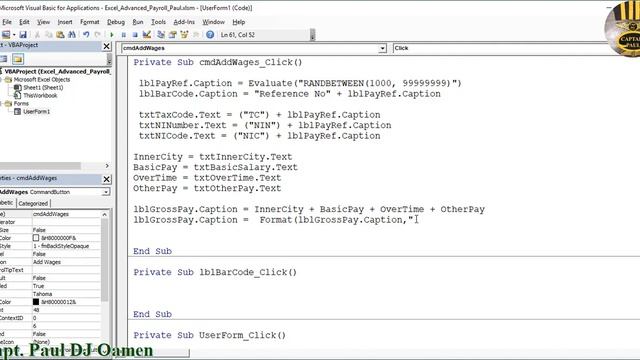This screenshot has width=640, height=360.
Task: Click the Redo arrow icon
Action: coord(98,35)
